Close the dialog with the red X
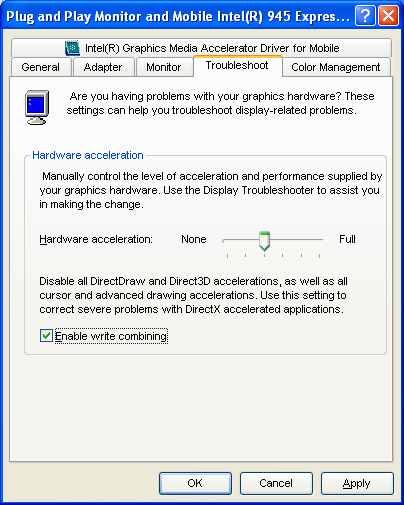This screenshot has height=505, width=404. 388,15
